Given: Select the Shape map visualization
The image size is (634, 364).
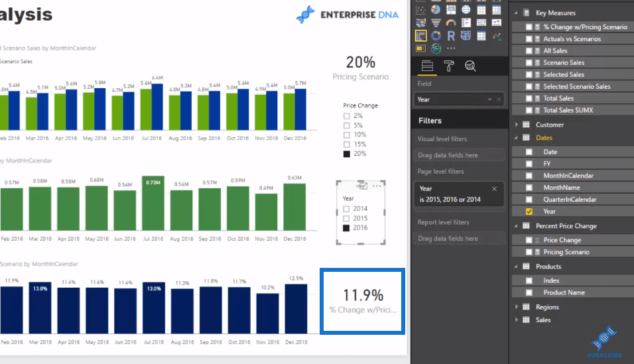Looking at the screenshot, I should pyautogui.click(x=466, y=36).
